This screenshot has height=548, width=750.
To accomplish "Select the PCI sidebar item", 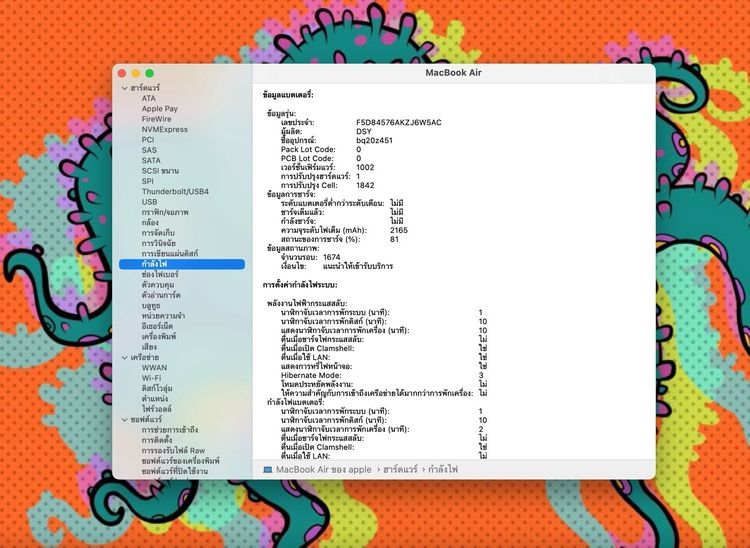I will 148,140.
